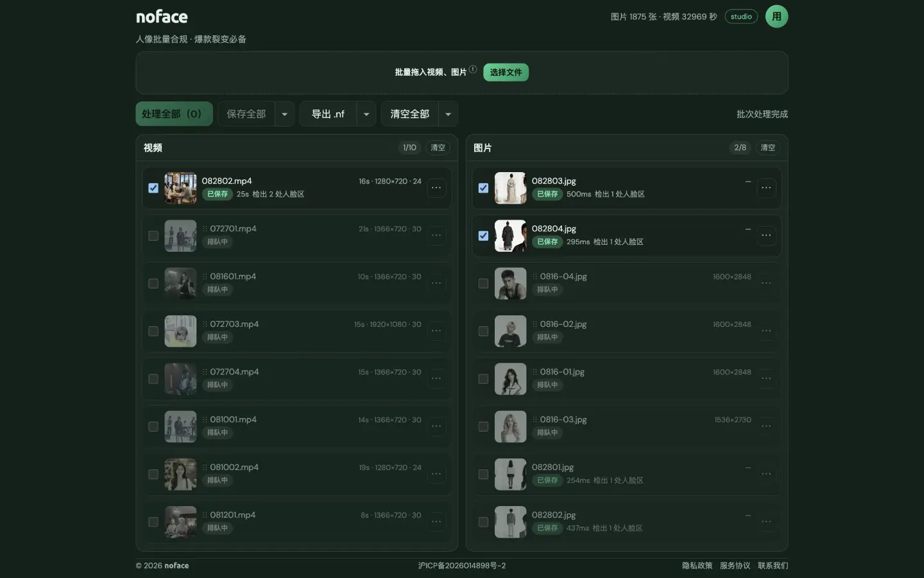Click the 清空全部 button
Screen dimensions: 924x578
coord(409,114)
